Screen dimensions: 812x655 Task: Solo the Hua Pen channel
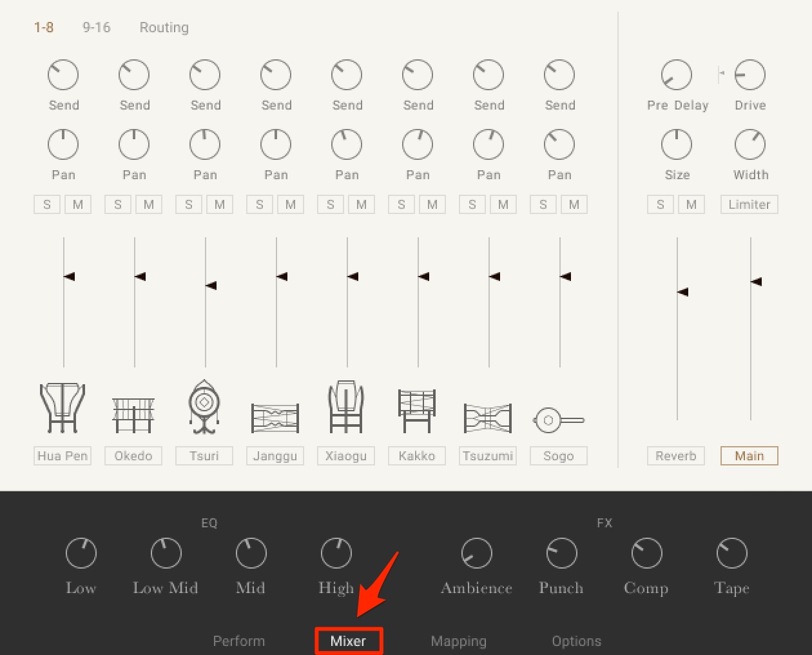47,204
